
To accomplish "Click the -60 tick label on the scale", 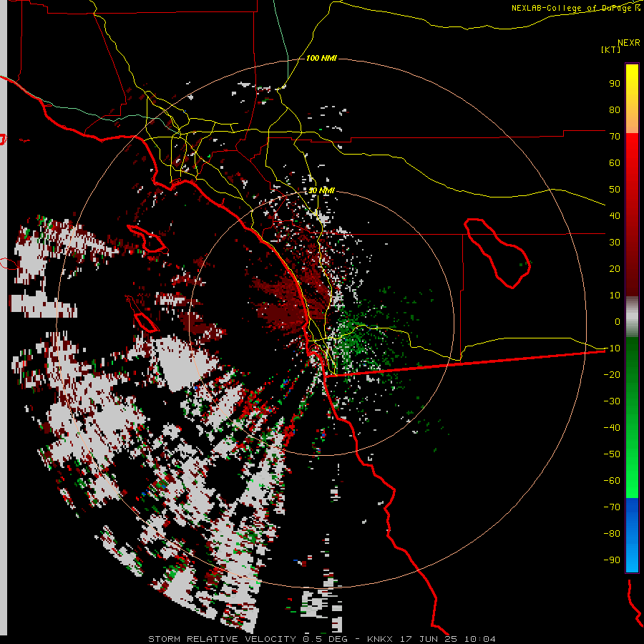I will click(x=612, y=481).
